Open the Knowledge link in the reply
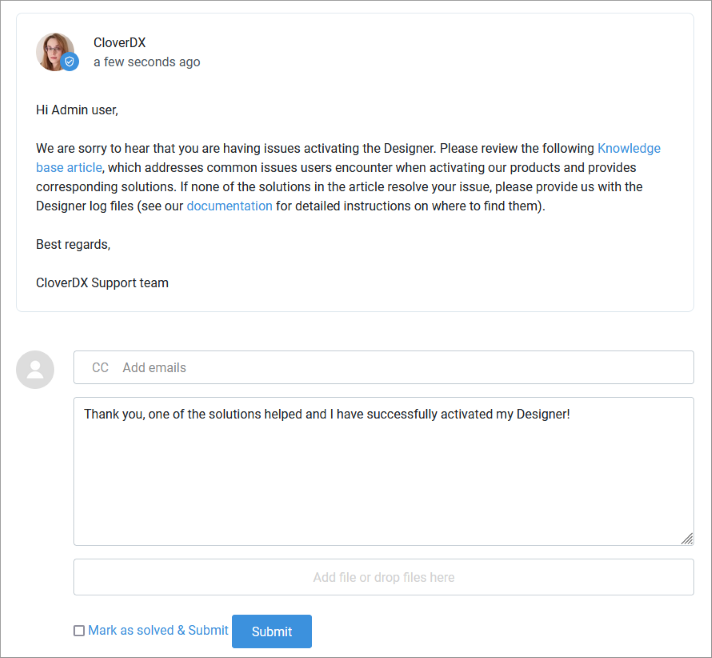Screen dimensions: 712x658 point(629,148)
